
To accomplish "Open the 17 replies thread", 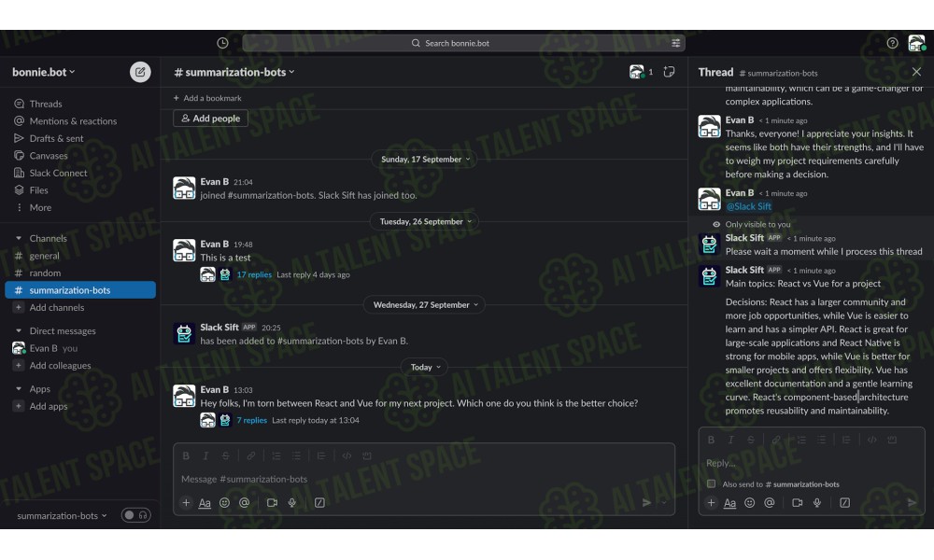I will [x=254, y=274].
